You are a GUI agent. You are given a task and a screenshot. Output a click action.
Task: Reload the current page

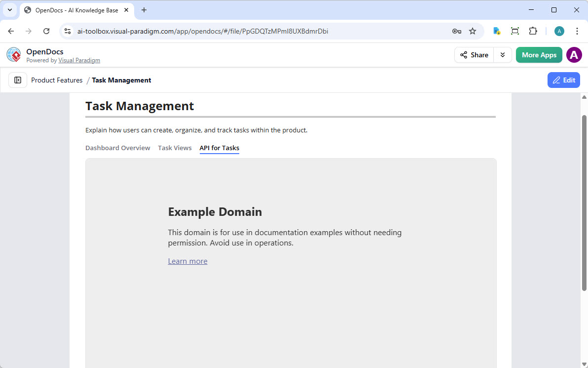46,31
